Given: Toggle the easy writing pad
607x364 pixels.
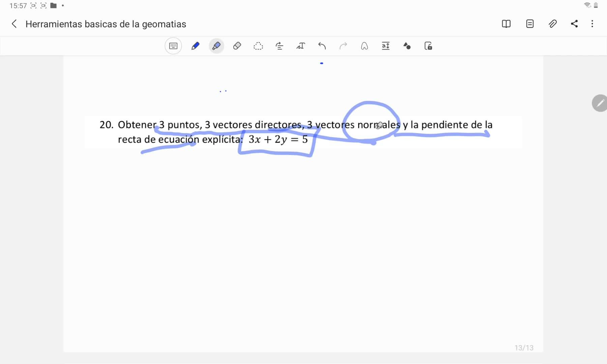Looking at the screenshot, I should coord(386,46).
